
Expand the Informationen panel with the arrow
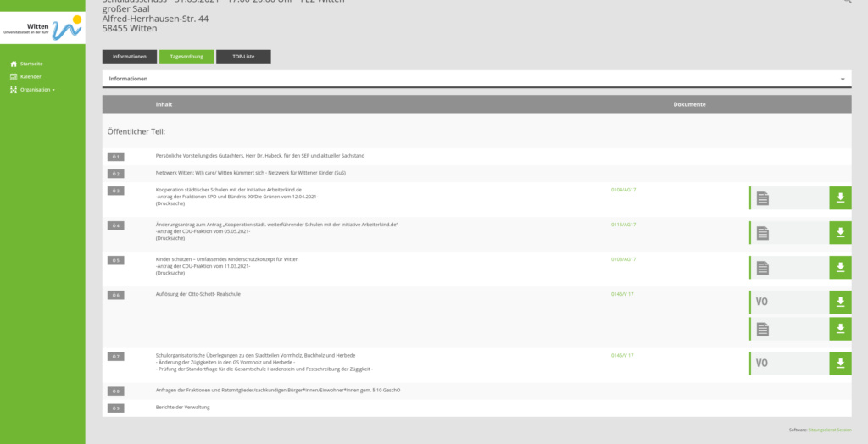tap(843, 79)
